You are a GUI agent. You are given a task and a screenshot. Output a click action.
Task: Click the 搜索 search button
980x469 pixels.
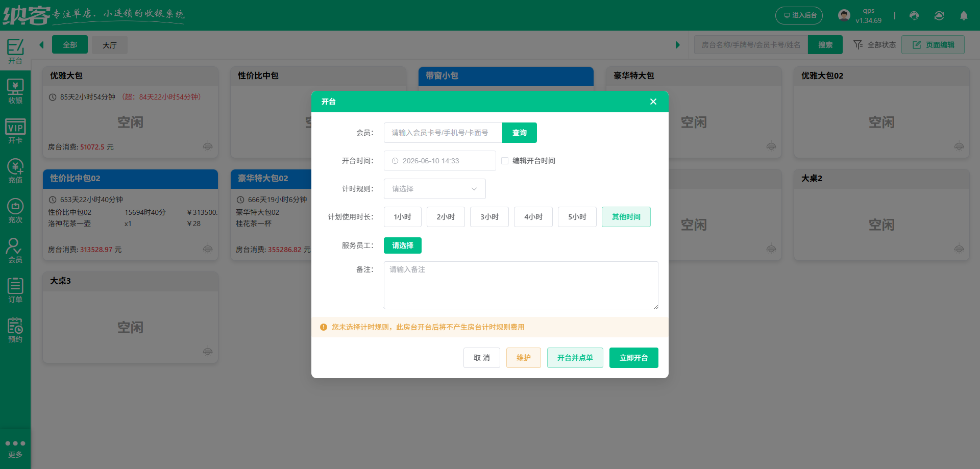825,45
